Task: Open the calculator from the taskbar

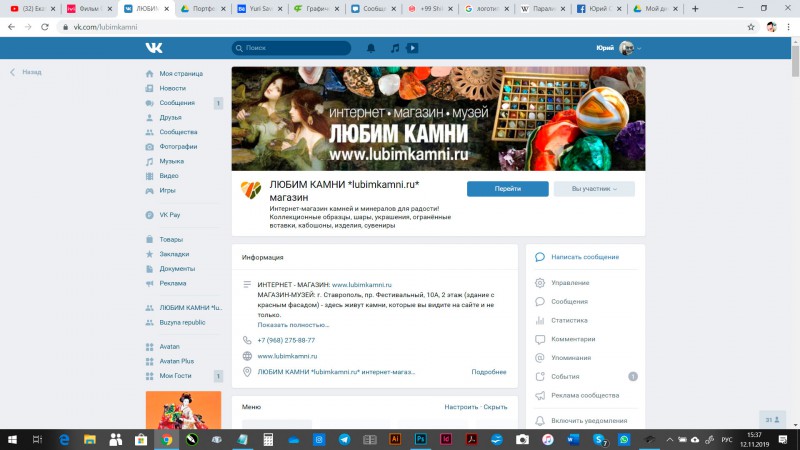Action: (268, 439)
